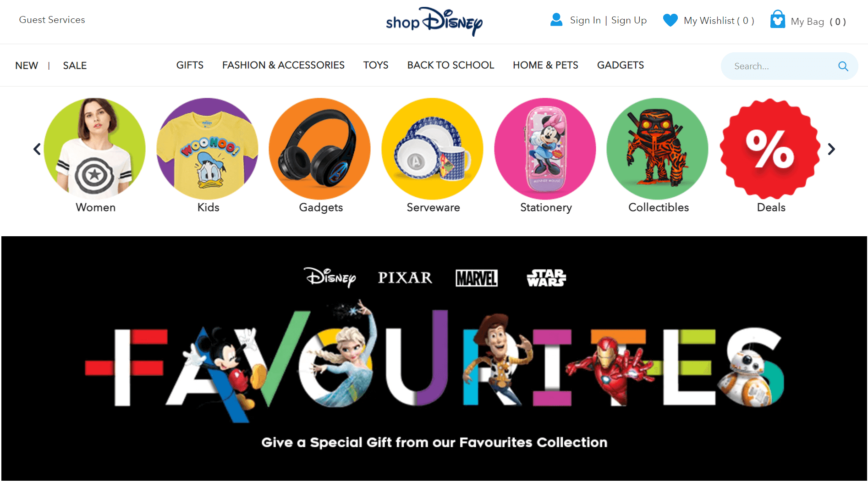Open the Fashion & Accessories menu
The width and height of the screenshot is (868, 489).
(283, 65)
